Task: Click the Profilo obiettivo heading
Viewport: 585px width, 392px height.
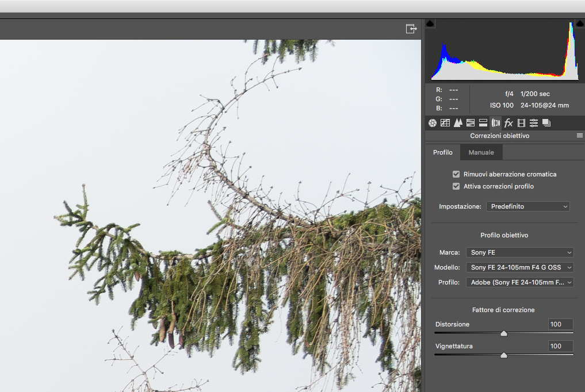Action: (504, 235)
